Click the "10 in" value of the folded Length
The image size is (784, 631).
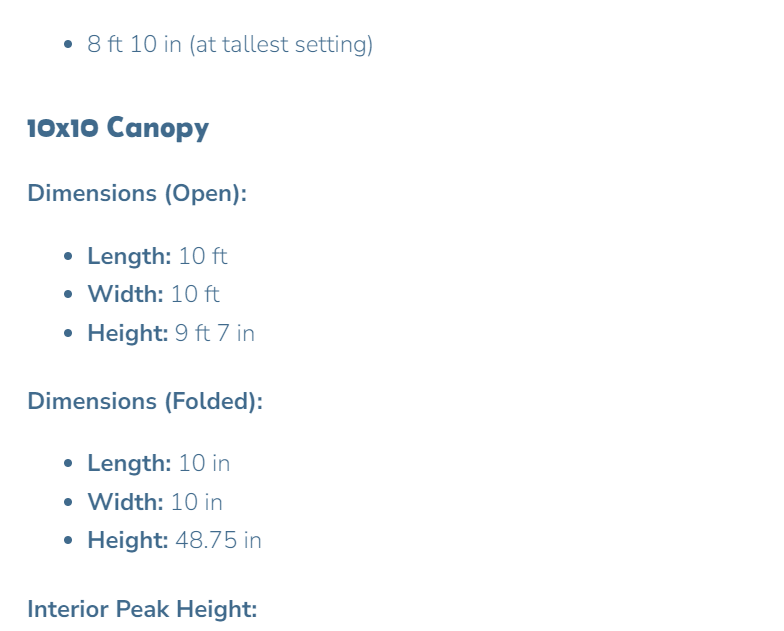tap(204, 464)
